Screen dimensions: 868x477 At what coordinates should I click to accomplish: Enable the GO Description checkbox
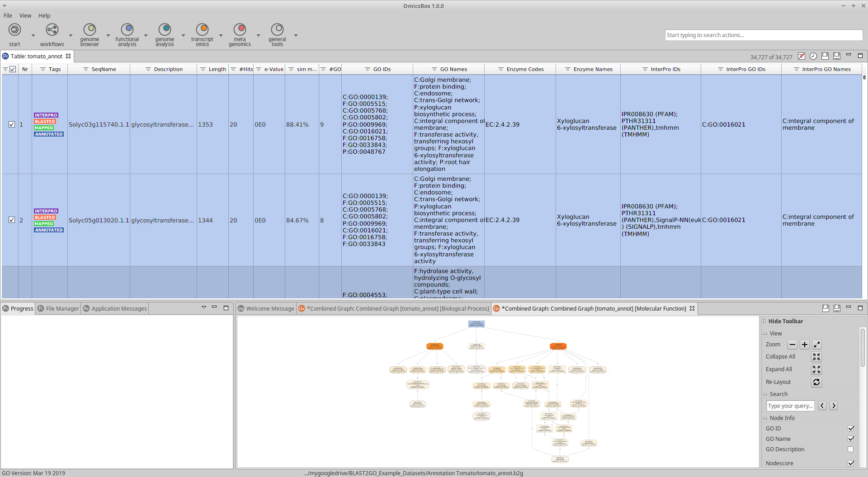(x=850, y=449)
